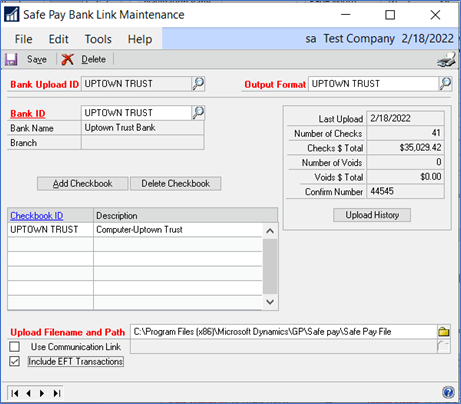Uncheck Include EFT Transactions

14,361
